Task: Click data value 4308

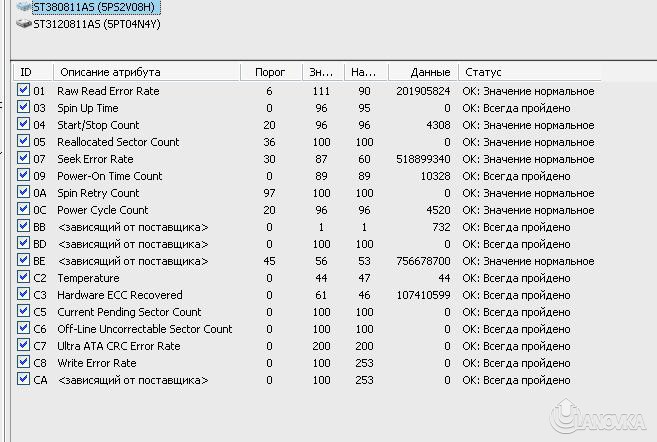Action: 438,125
